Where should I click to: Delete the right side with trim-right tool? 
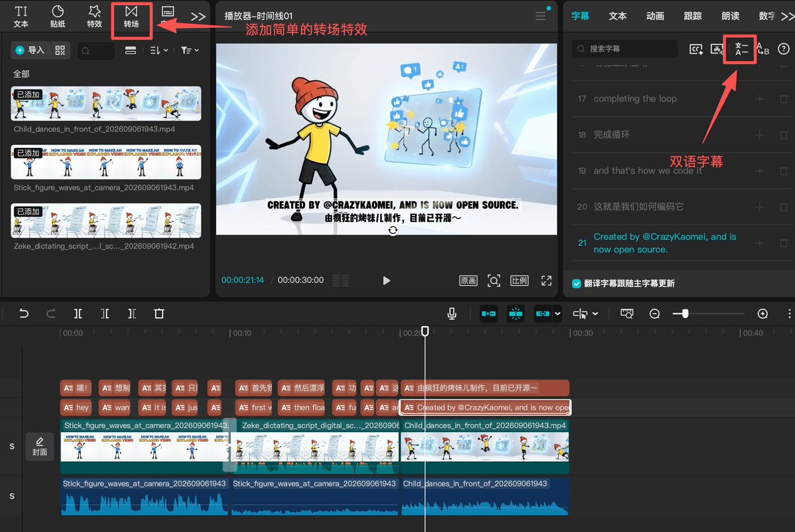pyautogui.click(x=132, y=313)
